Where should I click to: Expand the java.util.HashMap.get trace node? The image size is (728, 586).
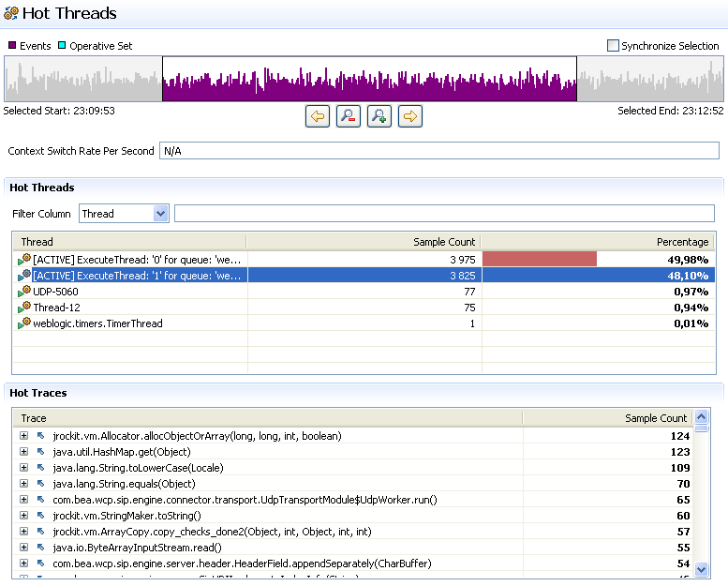tap(24, 452)
